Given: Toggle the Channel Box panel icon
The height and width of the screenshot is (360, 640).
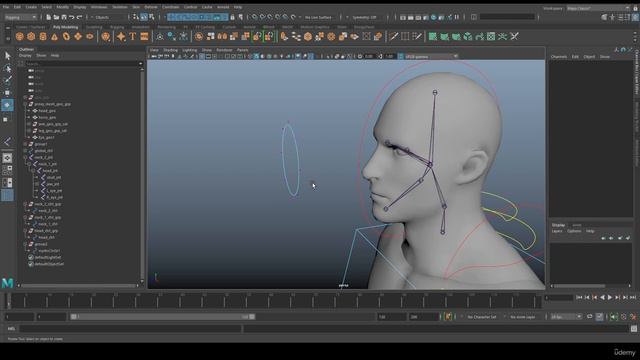Looking at the screenshot, I should click(636, 17).
